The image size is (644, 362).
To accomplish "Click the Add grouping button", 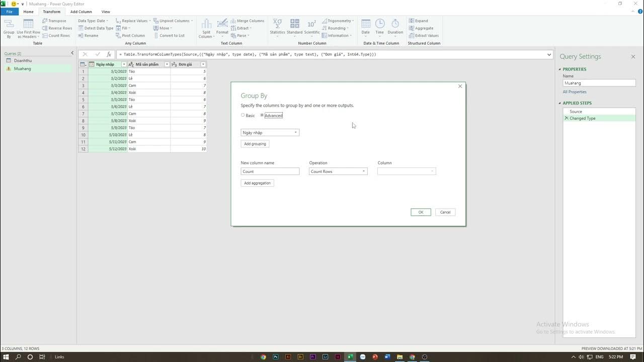I will 255,144.
